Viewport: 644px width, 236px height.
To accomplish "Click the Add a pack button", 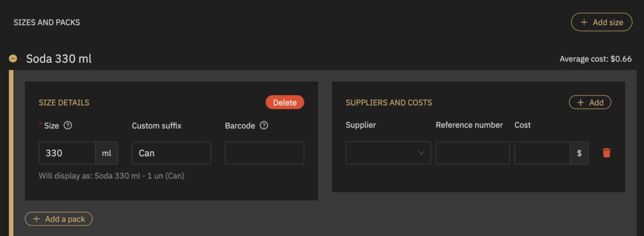I will coord(58,219).
